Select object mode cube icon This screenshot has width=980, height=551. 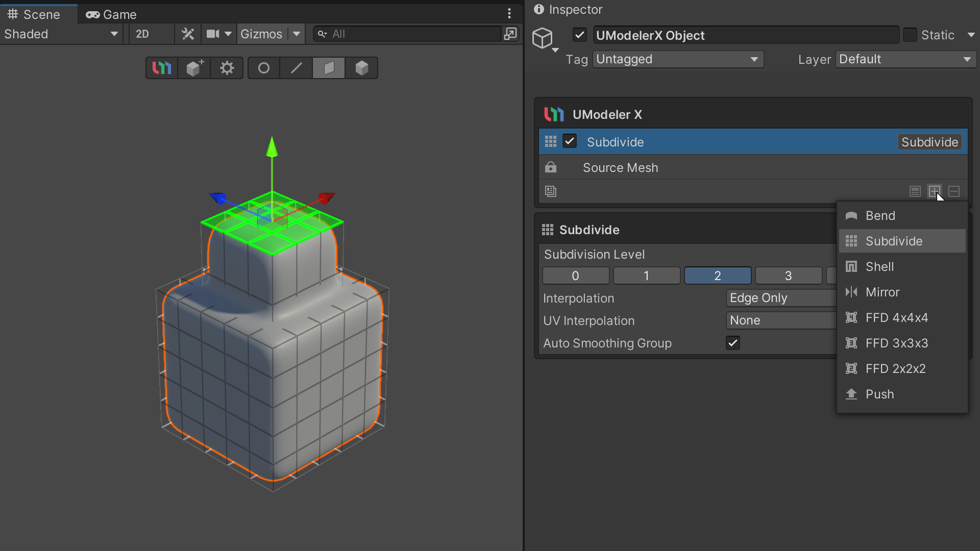pos(361,68)
